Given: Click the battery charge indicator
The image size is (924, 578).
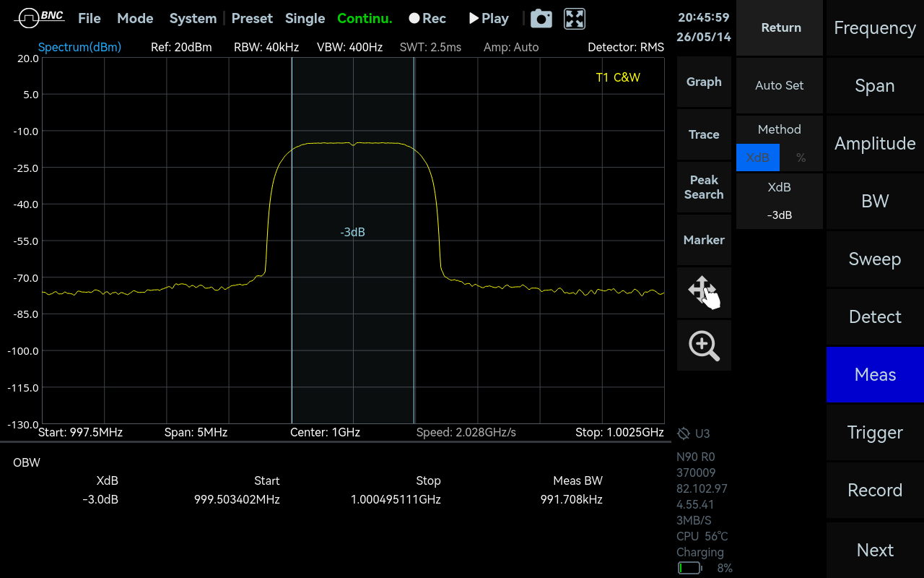Looking at the screenshot, I should pos(689,568).
